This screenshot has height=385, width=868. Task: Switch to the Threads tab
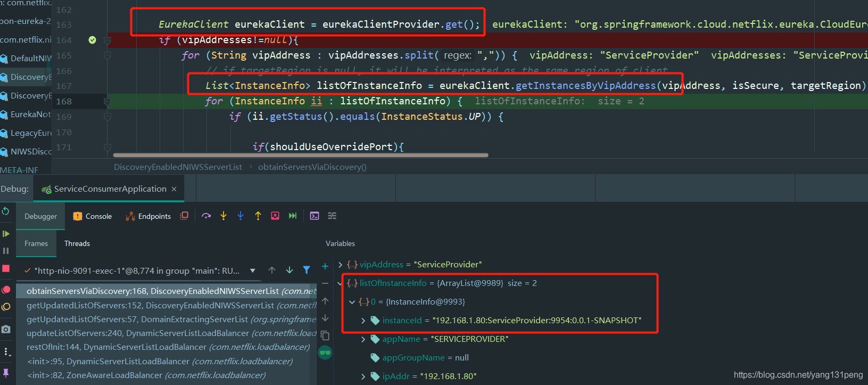(77, 243)
